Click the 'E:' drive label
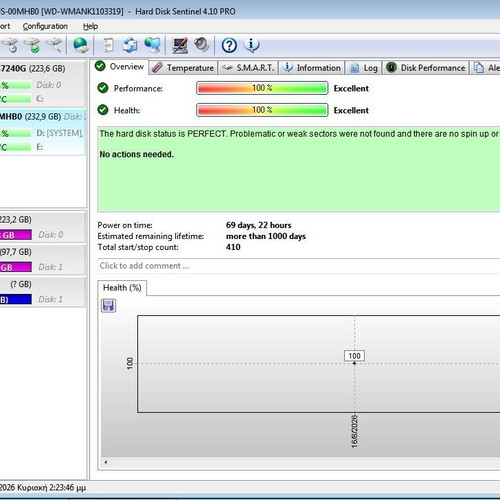Viewport: 500px width, 500px height. [x=40, y=147]
